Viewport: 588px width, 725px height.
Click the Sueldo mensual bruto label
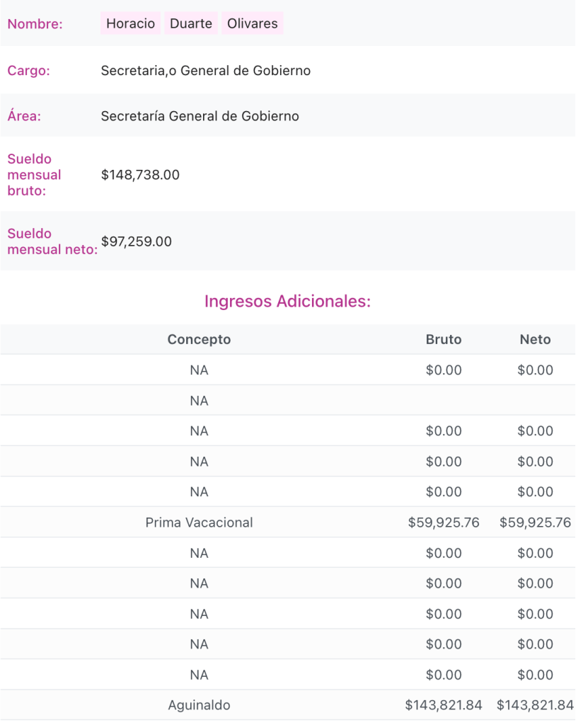34,174
